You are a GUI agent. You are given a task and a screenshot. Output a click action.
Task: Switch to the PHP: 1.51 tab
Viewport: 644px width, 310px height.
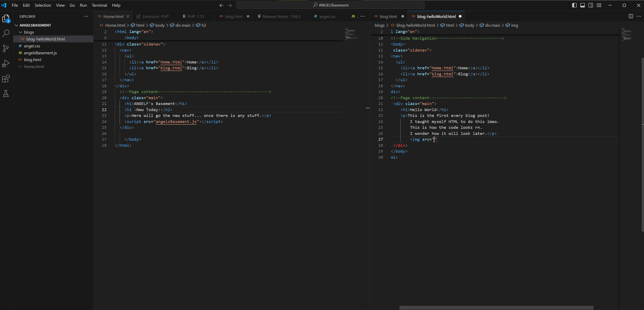tap(196, 16)
